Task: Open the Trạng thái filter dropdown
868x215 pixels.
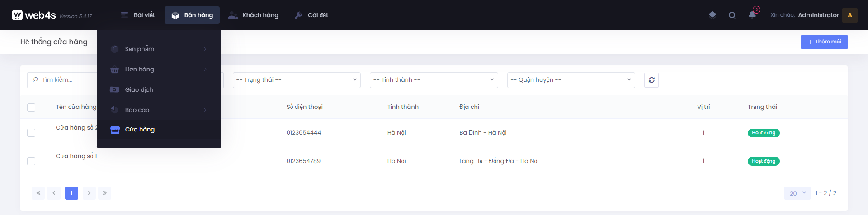Action: (297, 80)
